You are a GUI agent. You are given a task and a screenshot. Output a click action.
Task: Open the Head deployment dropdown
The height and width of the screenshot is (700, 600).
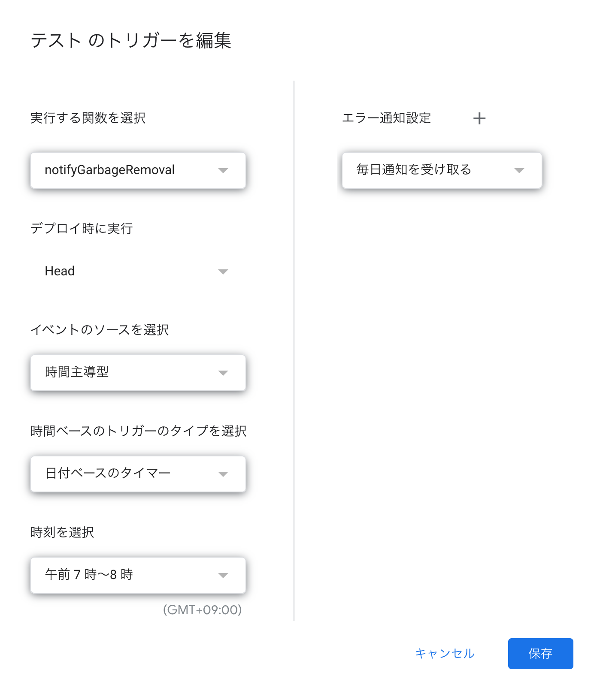pos(129,272)
